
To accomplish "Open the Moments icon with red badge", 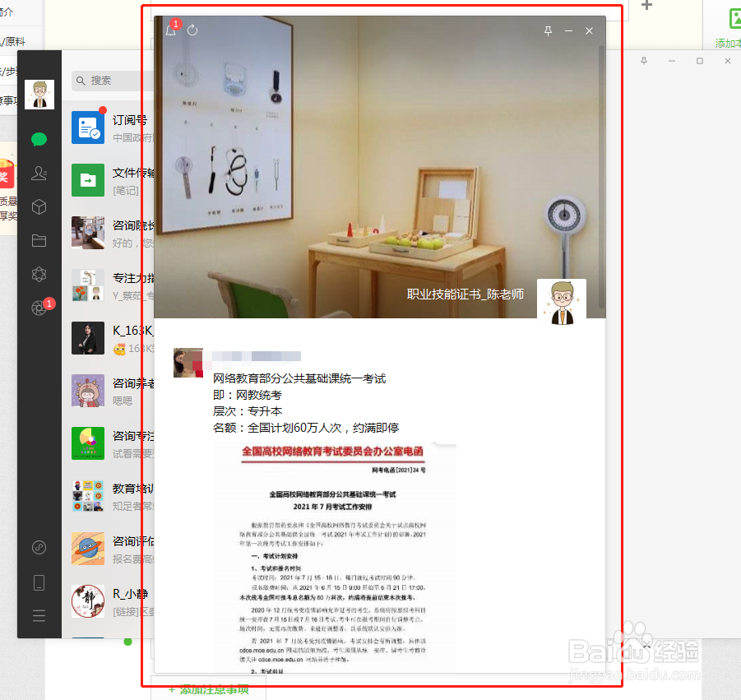I will point(39,308).
